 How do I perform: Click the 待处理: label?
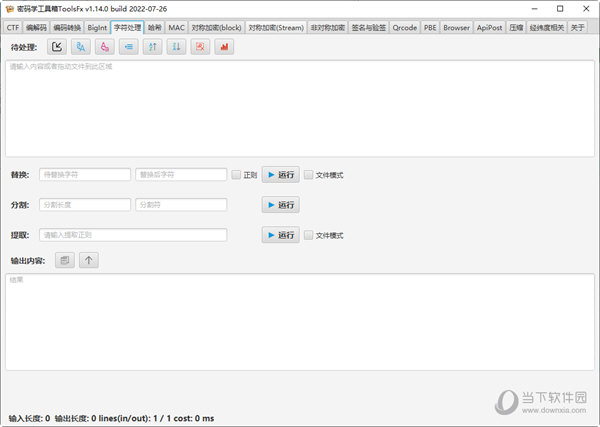click(x=24, y=47)
